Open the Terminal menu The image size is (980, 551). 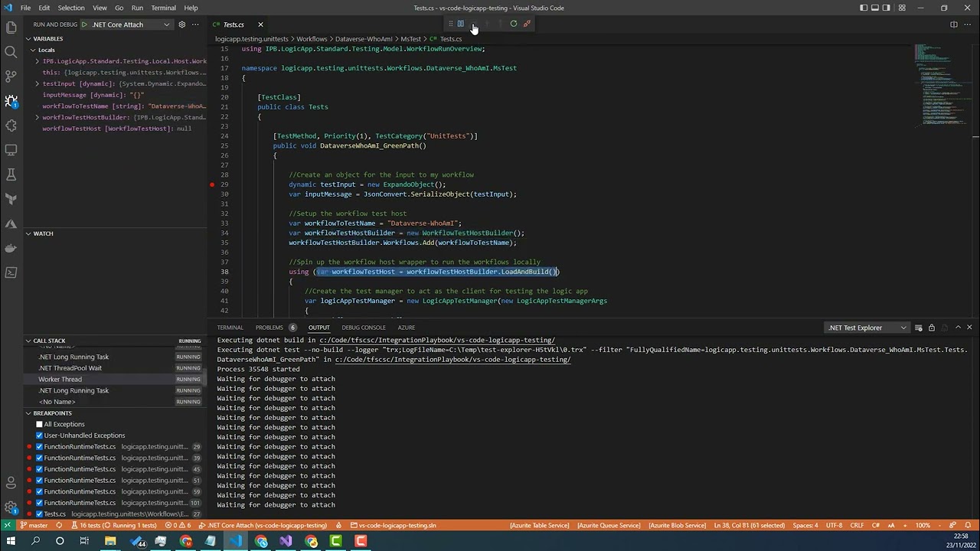coord(163,8)
